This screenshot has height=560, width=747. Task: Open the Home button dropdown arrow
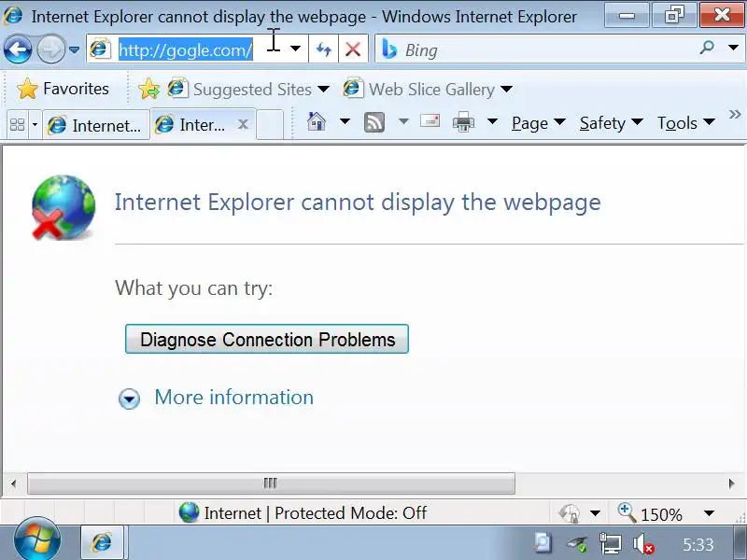(x=345, y=122)
